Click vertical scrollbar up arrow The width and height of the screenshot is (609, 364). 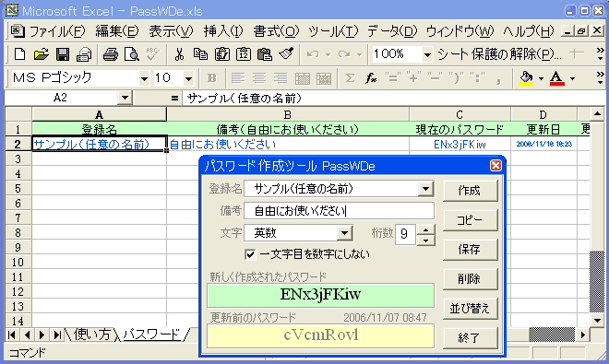(x=597, y=114)
